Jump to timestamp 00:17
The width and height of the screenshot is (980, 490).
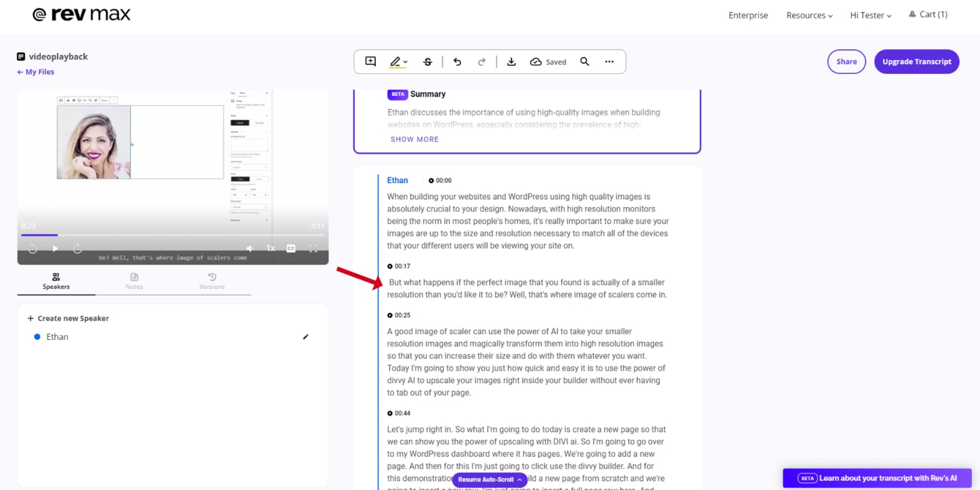point(399,266)
